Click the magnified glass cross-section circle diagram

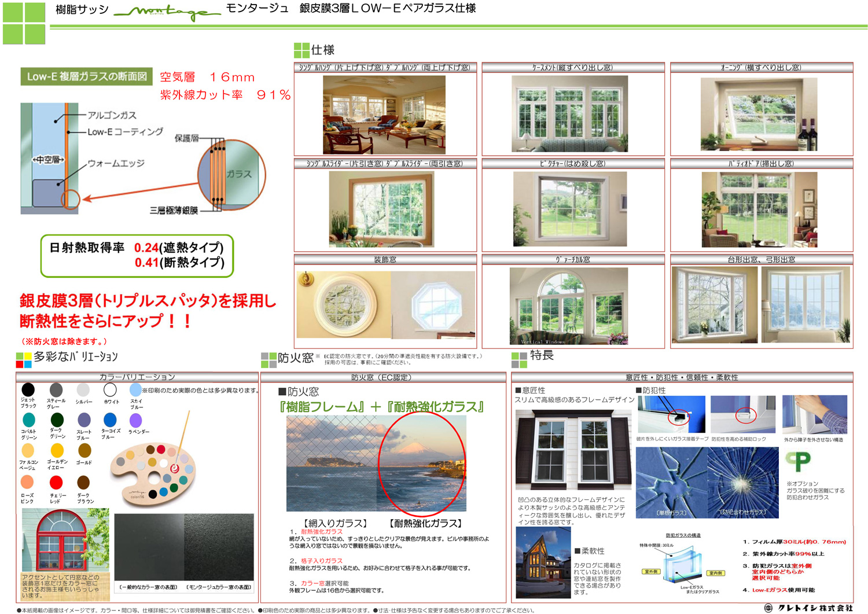coord(231,175)
